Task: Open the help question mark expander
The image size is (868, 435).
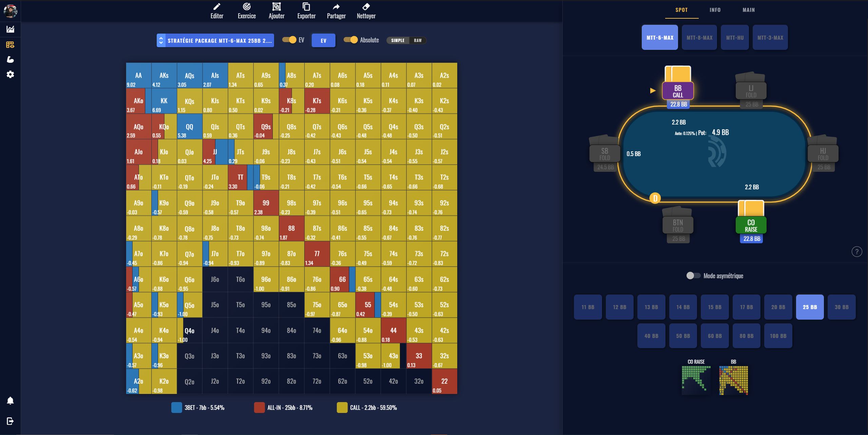Action: pyautogui.click(x=857, y=251)
